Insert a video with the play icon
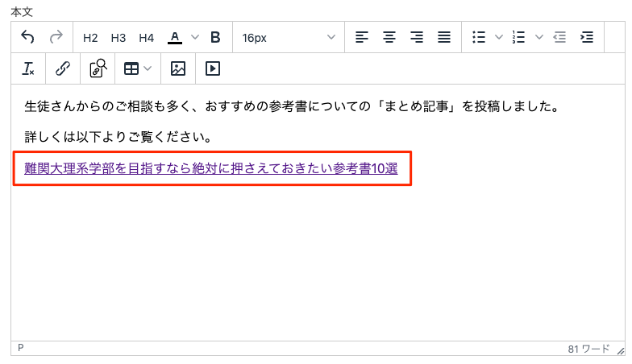The width and height of the screenshot is (632, 364). [213, 68]
